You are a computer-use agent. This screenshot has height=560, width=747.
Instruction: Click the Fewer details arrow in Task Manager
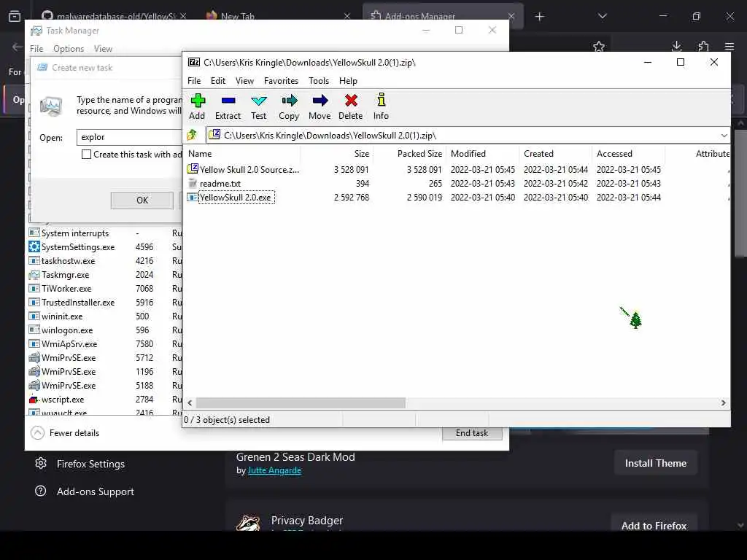38,433
